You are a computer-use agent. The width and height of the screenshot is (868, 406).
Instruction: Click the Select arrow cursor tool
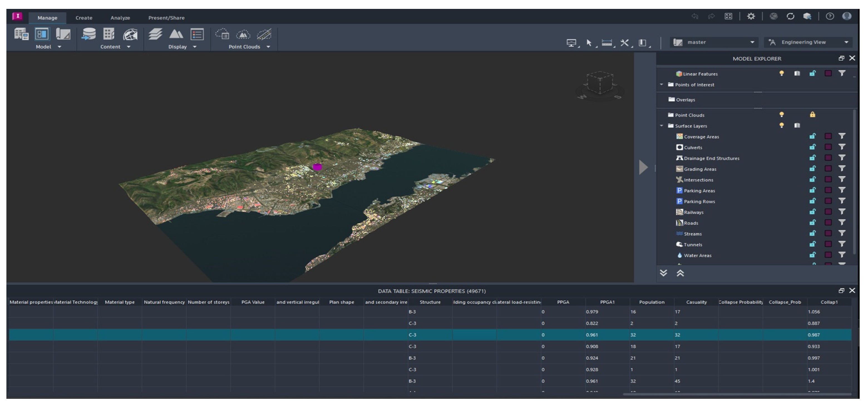click(589, 43)
